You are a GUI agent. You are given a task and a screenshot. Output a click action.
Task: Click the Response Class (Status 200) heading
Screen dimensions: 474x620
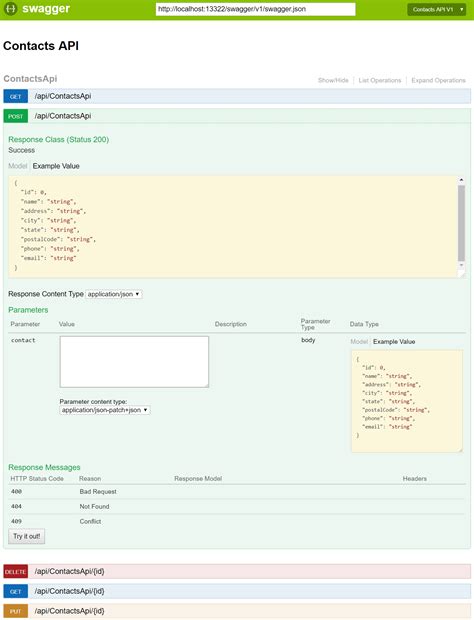coord(59,140)
